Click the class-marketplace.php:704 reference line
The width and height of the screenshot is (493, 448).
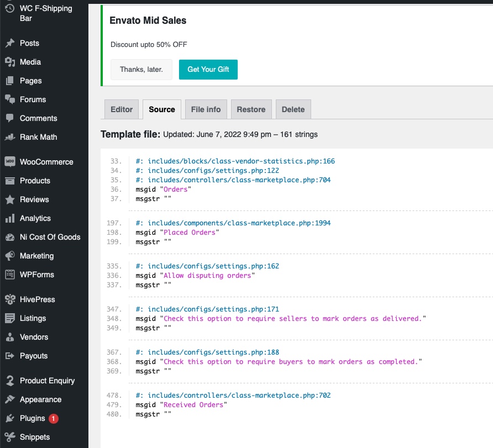point(233,180)
